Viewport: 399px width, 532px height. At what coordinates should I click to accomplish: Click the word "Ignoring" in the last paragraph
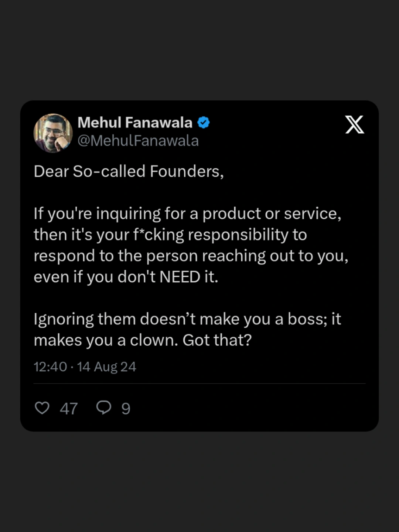64,319
